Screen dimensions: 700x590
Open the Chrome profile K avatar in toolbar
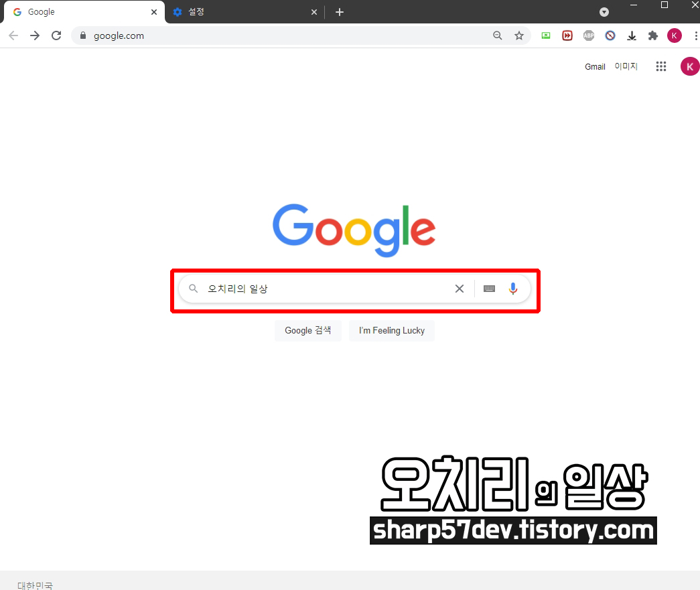click(x=674, y=35)
